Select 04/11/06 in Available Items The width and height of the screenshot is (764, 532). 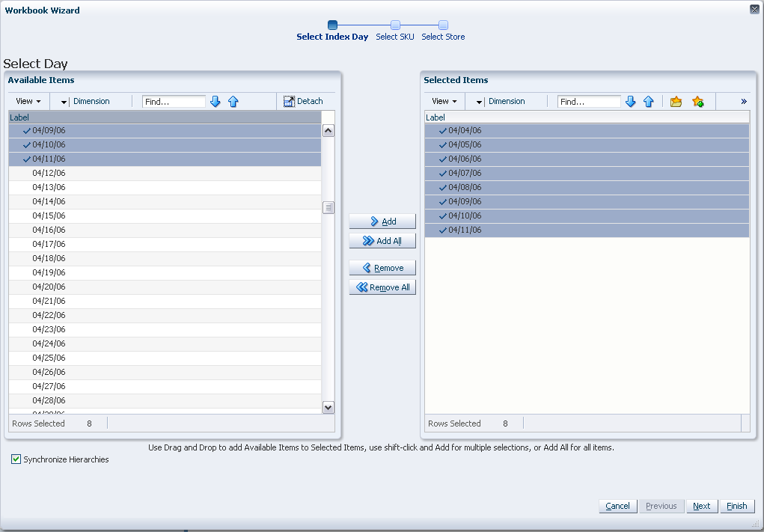click(x=165, y=159)
